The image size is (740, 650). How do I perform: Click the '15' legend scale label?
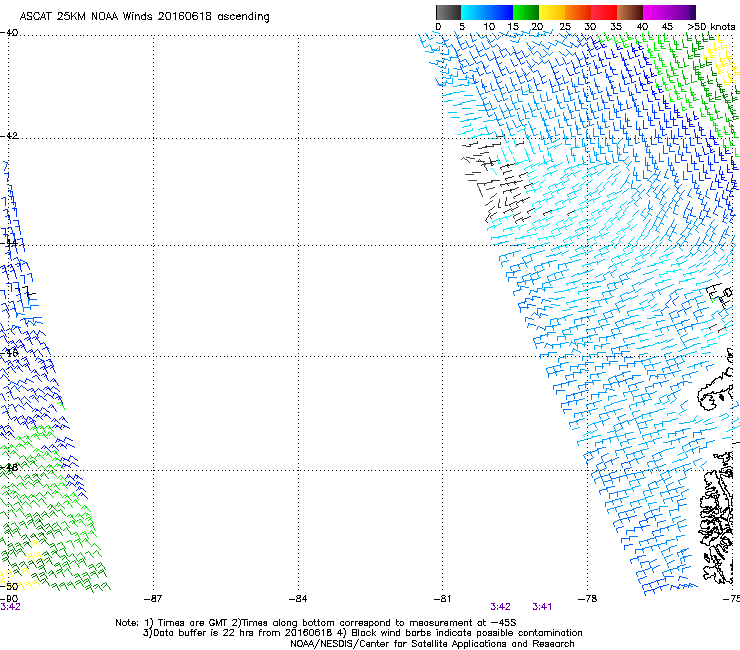(513, 27)
